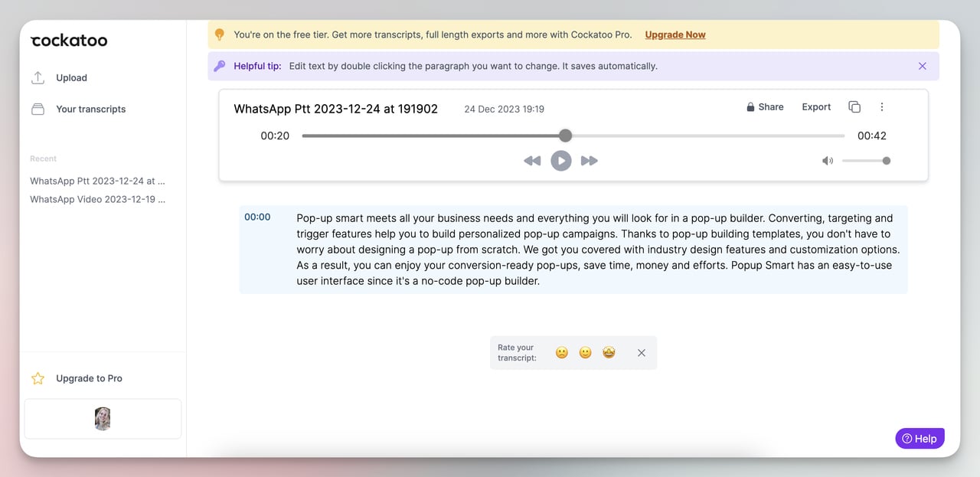Click the Upgrade Now link
Image resolution: width=980 pixels, height=477 pixels.
pyautogui.click(x=675, y=34)
